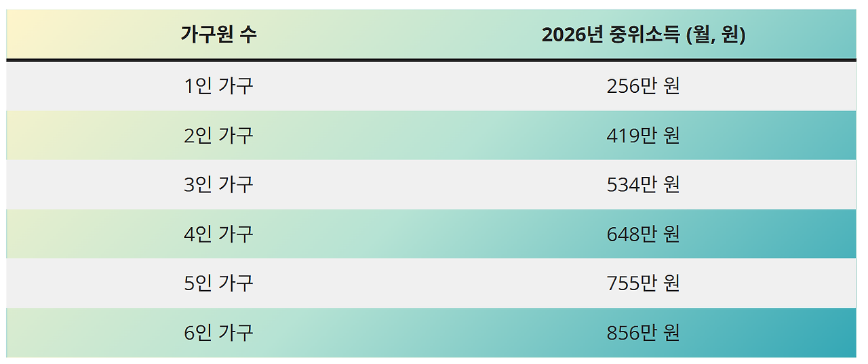Click the 534만 원 value
This screenshot has height=364, width=868.
(x=643, y=184)
